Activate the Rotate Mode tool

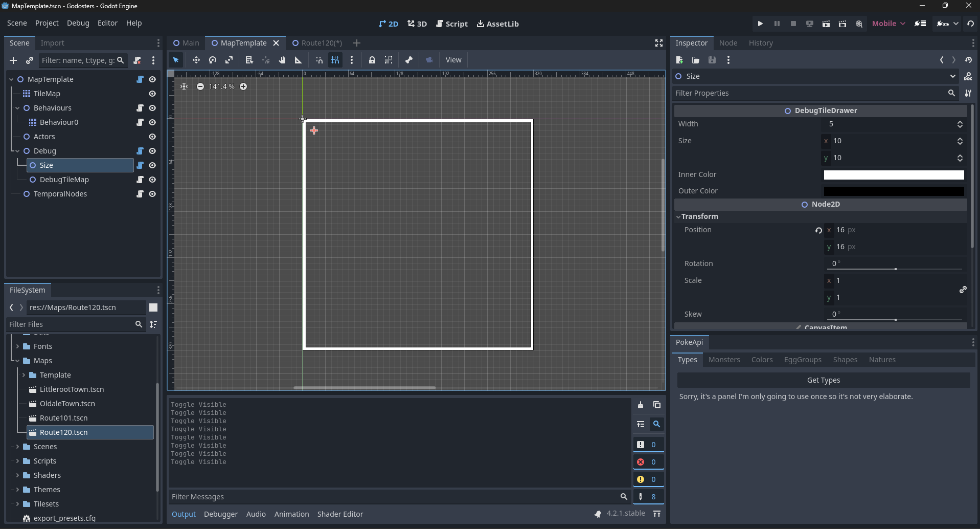213,60
